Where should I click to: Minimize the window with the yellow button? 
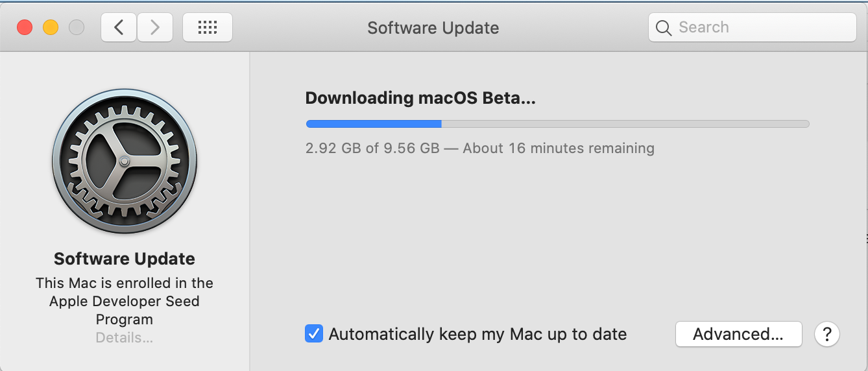51,27
